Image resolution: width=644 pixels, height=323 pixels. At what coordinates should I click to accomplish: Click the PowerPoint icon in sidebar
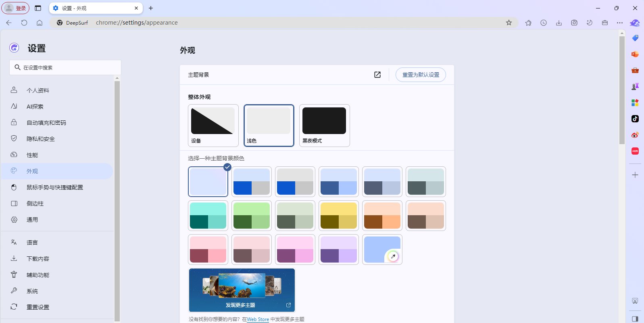click(x=635, y=54)
